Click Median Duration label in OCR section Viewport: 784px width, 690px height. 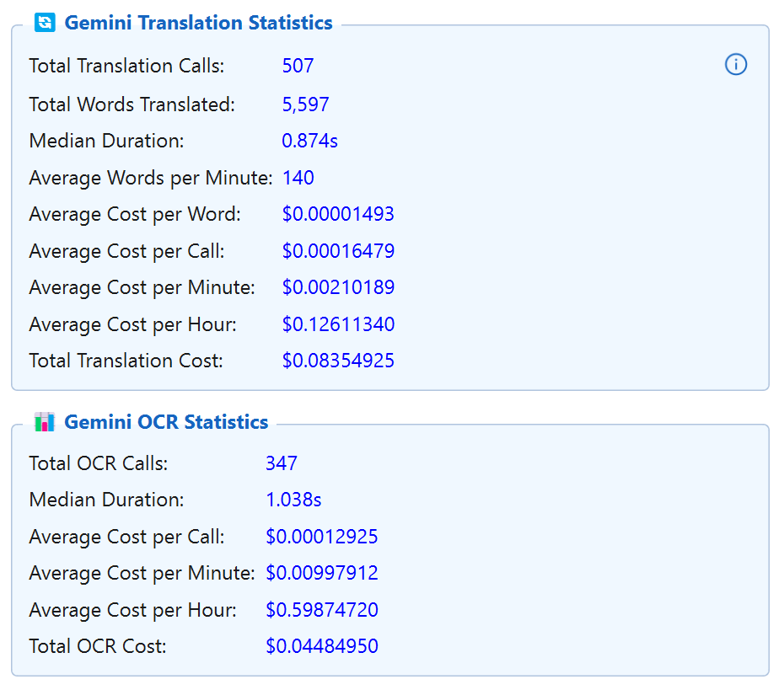(x=106, y=500)
